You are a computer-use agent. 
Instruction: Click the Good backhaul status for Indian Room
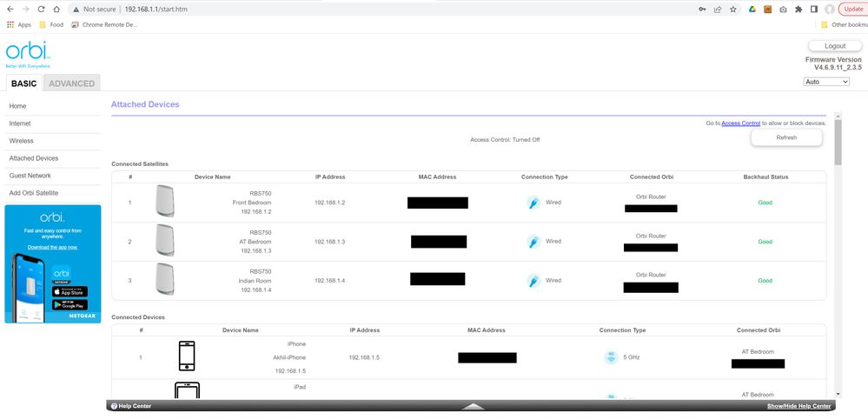pos(765,281)
